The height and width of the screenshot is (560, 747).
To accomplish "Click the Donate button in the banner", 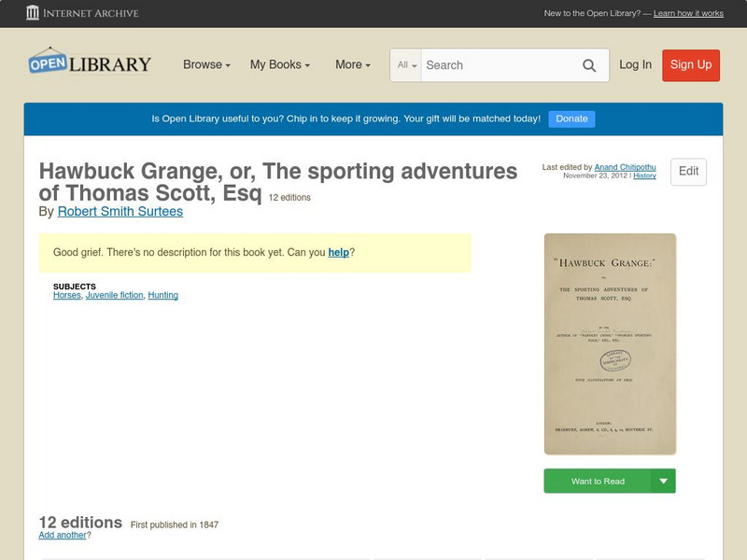I will [x=571, y=119].
